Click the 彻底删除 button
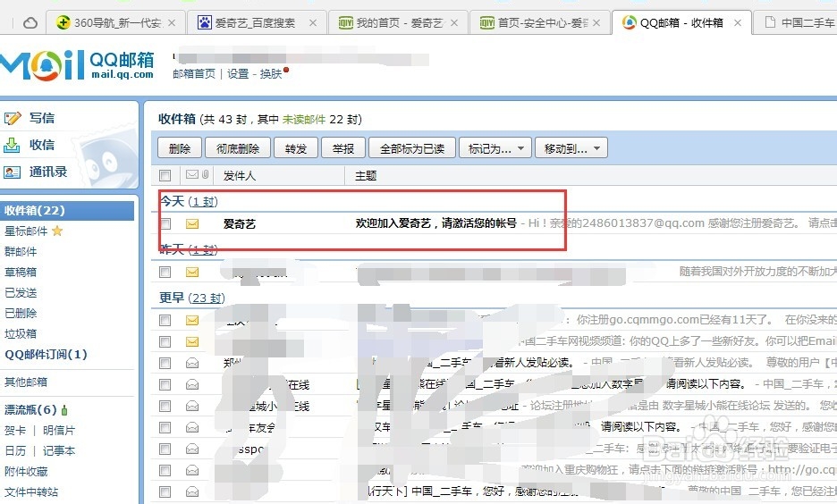 pyautogui.click(x=238, y=148)
